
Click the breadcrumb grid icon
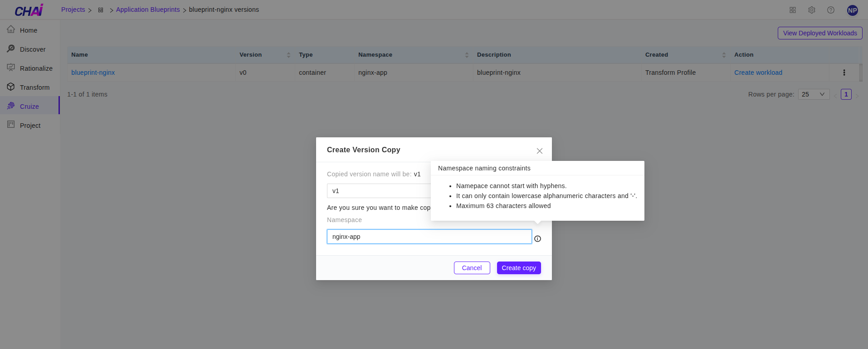[x=101, y=10]
